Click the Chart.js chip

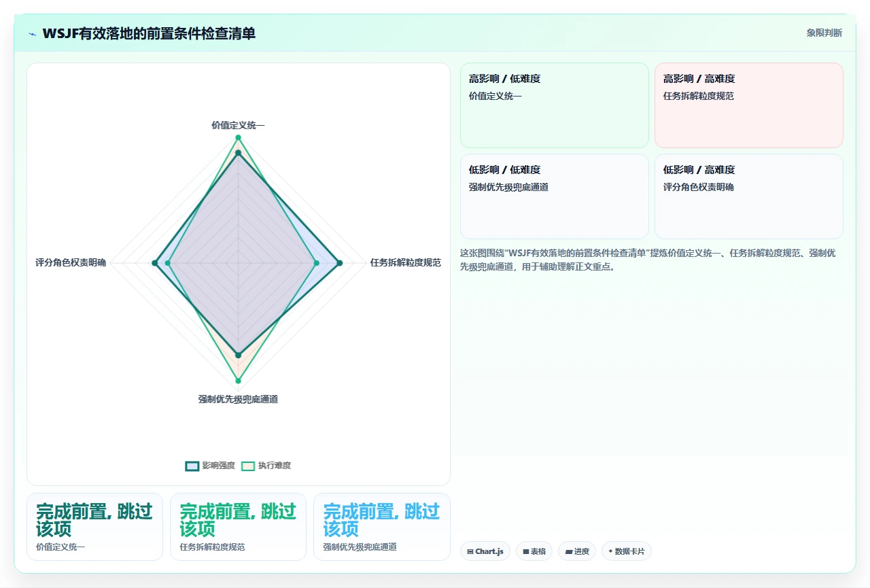coord(485,551)
